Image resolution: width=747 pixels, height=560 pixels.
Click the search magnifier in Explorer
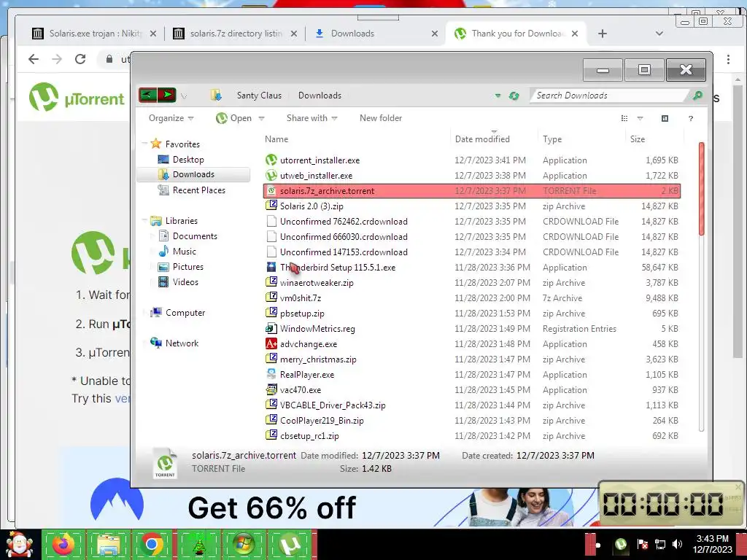pyautogui.click(x=697, y=96)
